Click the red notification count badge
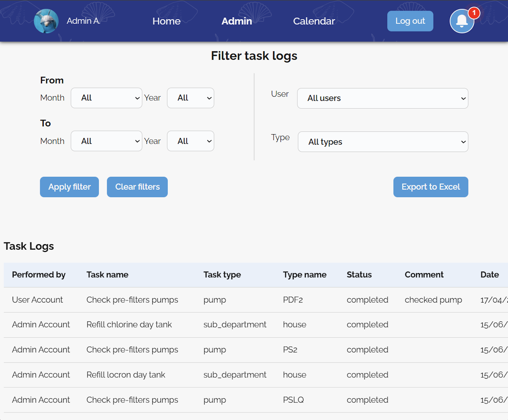The width and height of the screenshot is (508, 420). click(474, 13)
